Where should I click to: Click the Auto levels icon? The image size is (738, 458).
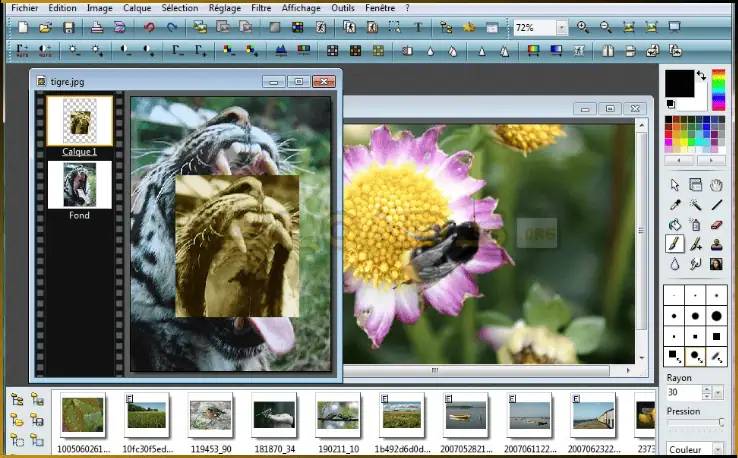pyautogui.click(x=22, y=50)
